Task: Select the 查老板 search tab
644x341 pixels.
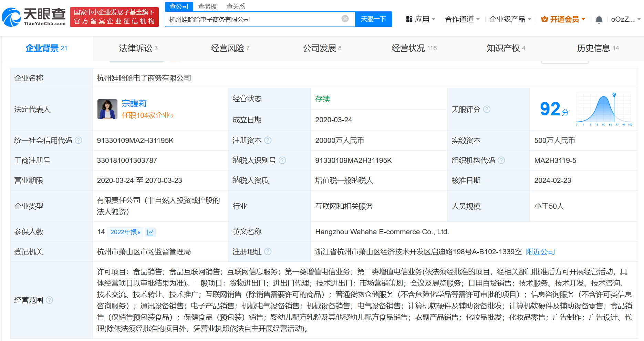Action: 207,6
